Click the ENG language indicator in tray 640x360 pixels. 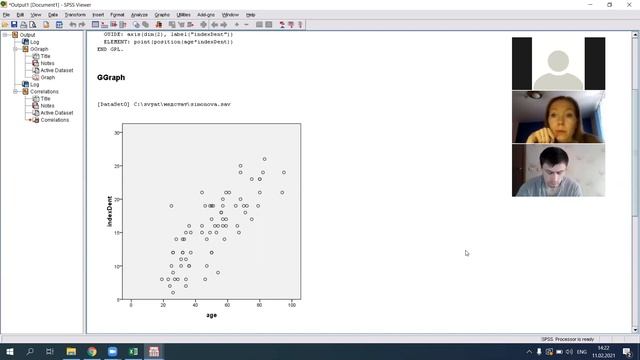coord(582,351)
